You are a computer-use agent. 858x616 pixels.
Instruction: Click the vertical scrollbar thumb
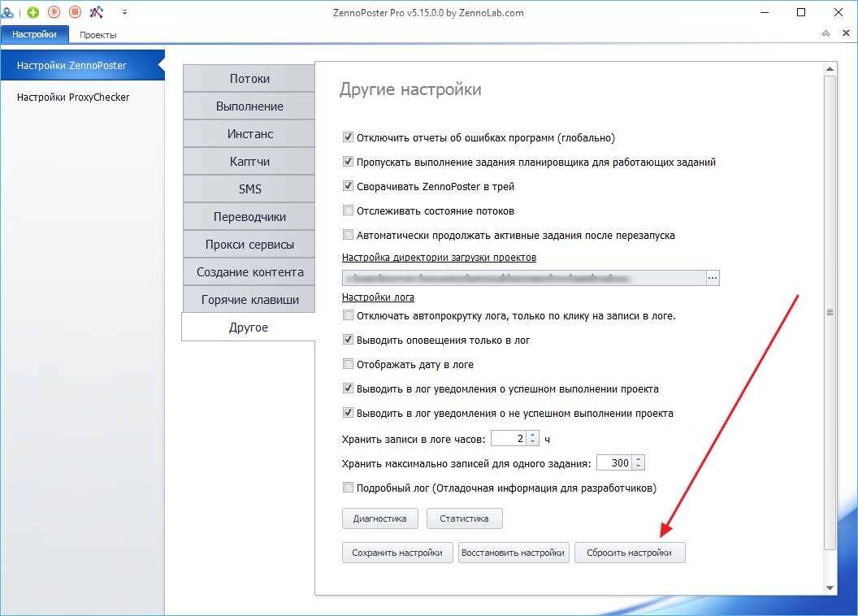click(x=830, y=312)
